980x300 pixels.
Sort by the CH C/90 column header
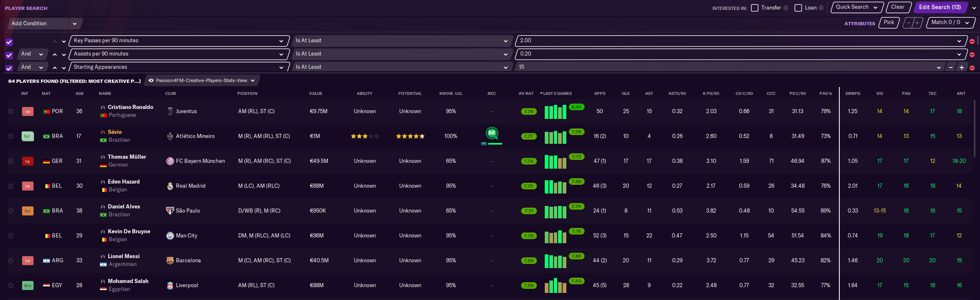(744, 94)
